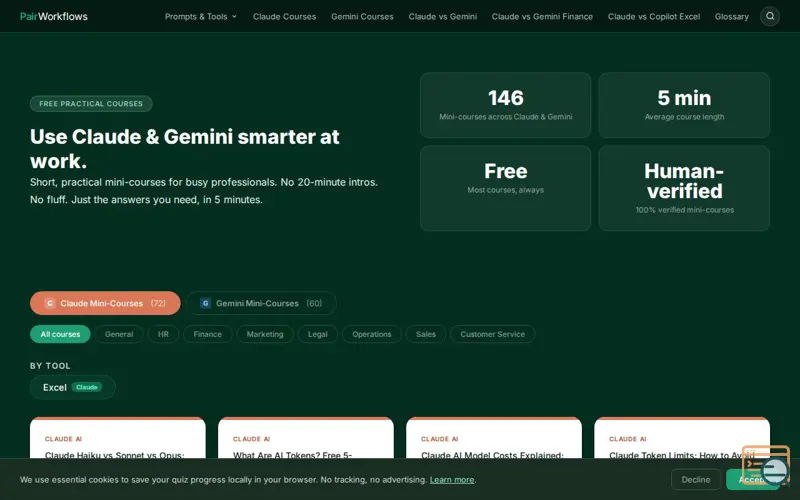Open Claude vs Gemini Finance page
The height and width of the screenshot is (500, 800).
click(x=542, y=16)
